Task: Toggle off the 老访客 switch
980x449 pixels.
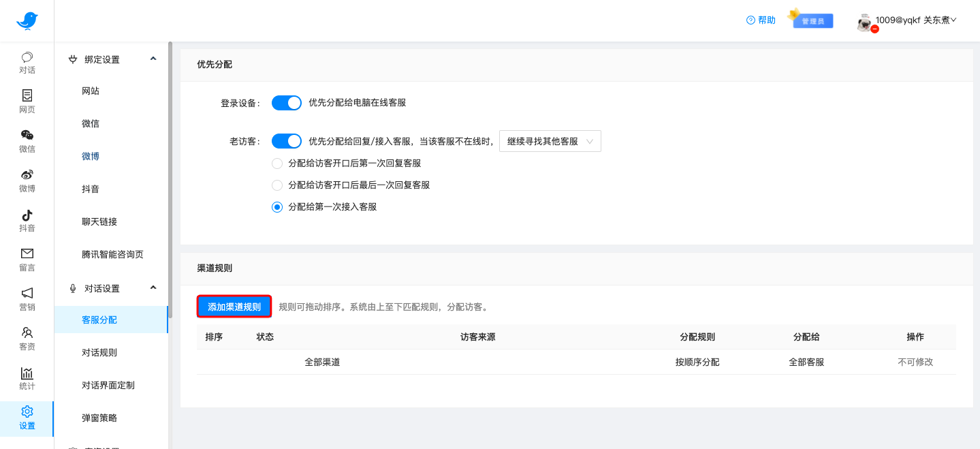Action: coord(286,140)
